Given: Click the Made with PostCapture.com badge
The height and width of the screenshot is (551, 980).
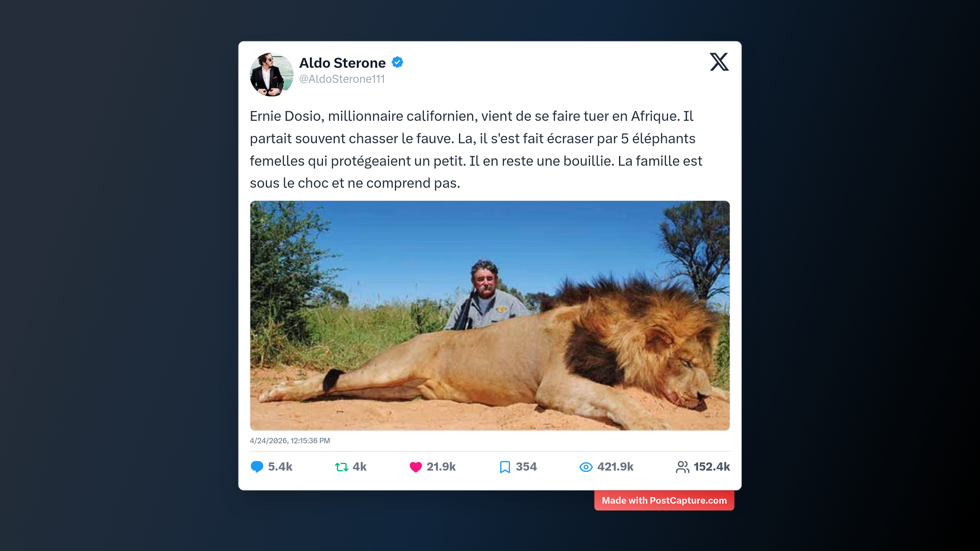Looking at the screenshot, I should click(x=664, y=500).
